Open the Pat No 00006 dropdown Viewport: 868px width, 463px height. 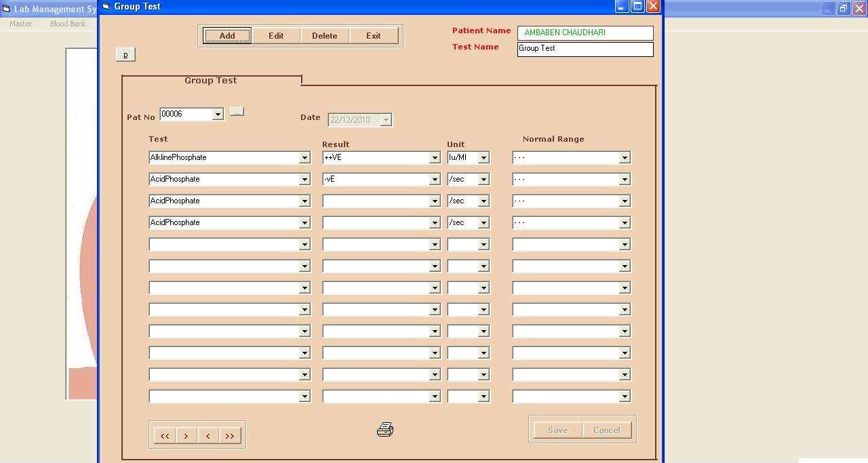(x=218, y=115)
